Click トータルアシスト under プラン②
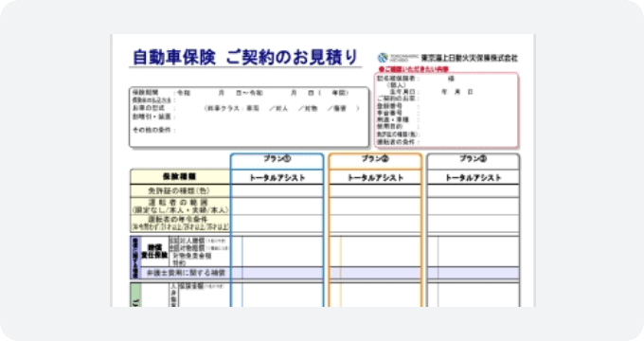The width and height of the screenshot is (644, 341). (x=375, y=177)
